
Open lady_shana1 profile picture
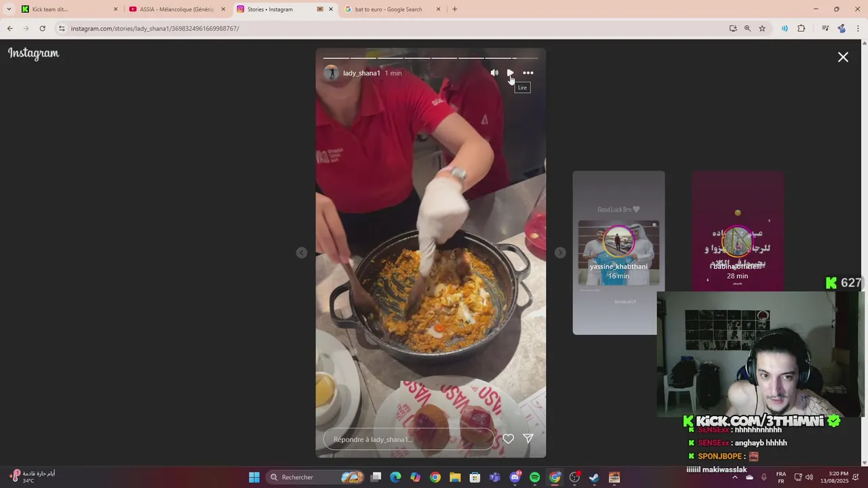point(331,73)
